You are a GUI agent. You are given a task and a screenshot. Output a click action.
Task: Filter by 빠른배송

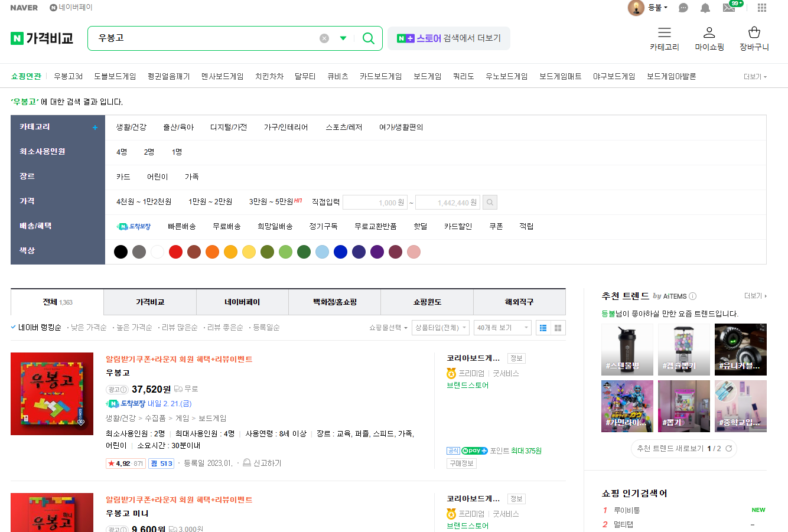point(181,227)
